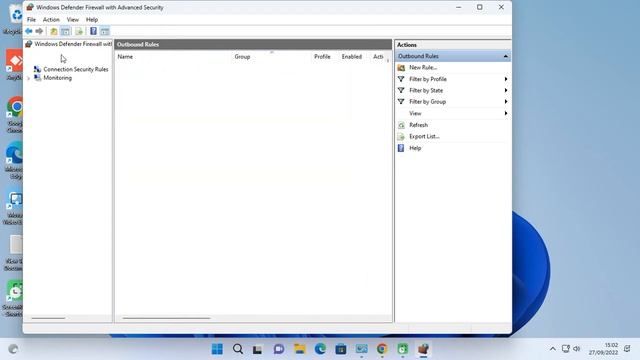
Task: Open the View menu
Action: click(73, 20)
